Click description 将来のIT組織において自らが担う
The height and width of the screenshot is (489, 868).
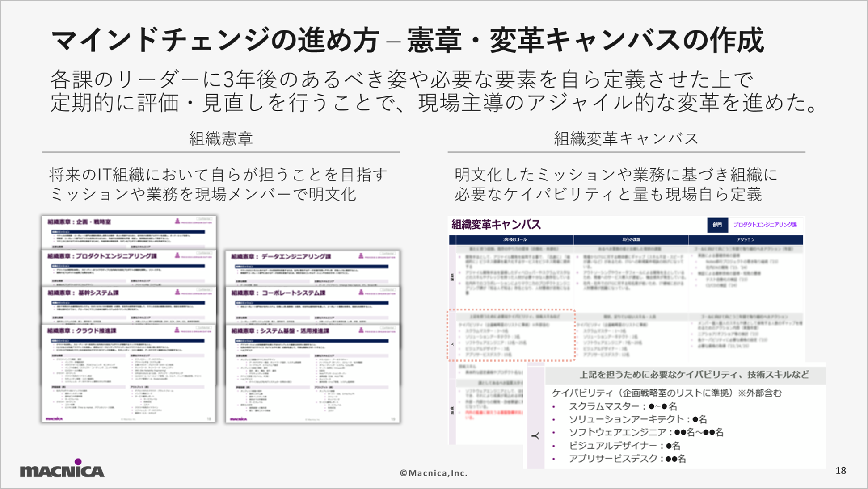coord(219,175)
